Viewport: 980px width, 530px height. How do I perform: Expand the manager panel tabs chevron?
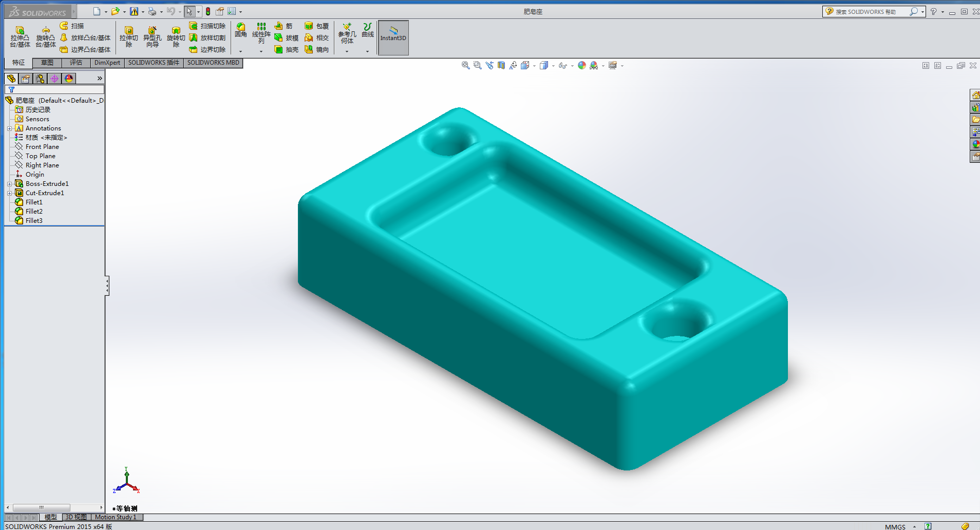pos(100,78)
